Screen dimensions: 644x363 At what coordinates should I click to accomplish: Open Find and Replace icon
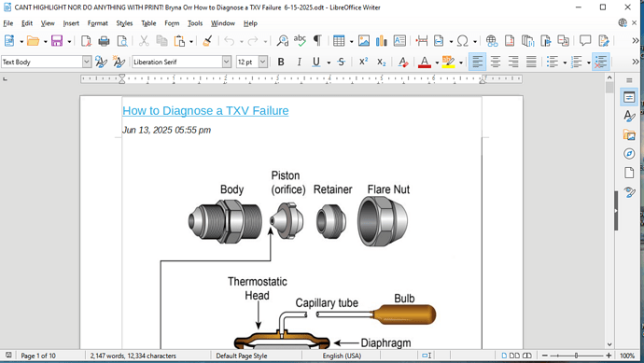coord(282,41)
